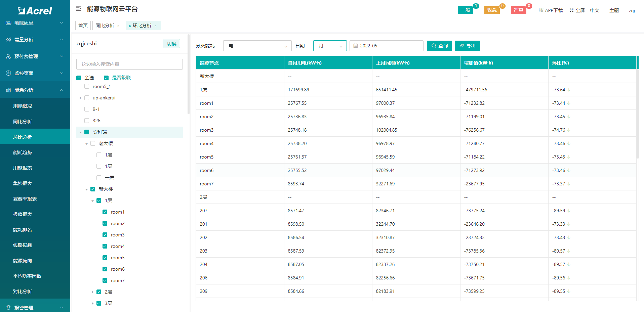Open the 主题 theme selector
The image size is (644, 312).
pos(614,10)
